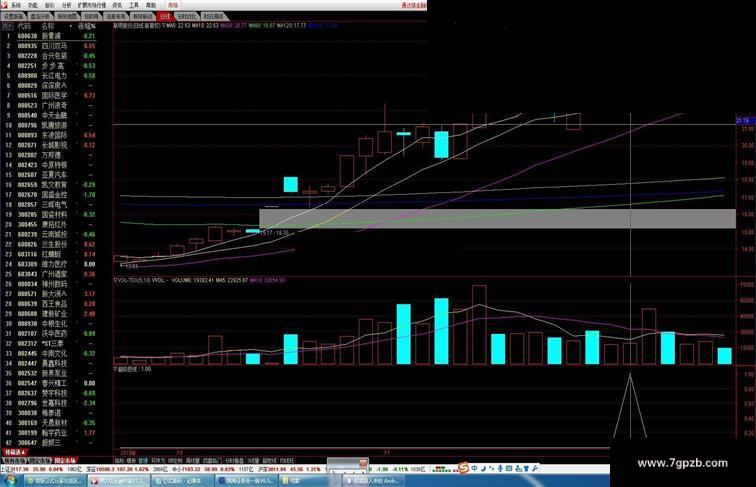Select stock row 002071 长城影视

click(51, 145)
